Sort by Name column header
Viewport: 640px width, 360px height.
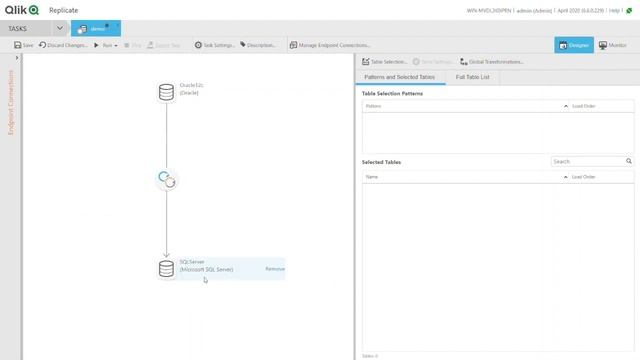click(x=372, y=177)
